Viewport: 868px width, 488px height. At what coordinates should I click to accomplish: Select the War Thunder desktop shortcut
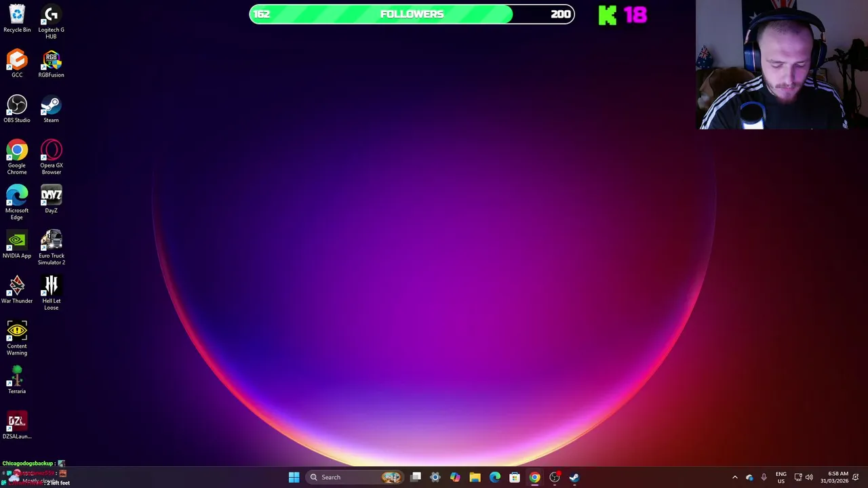point(17,290)
